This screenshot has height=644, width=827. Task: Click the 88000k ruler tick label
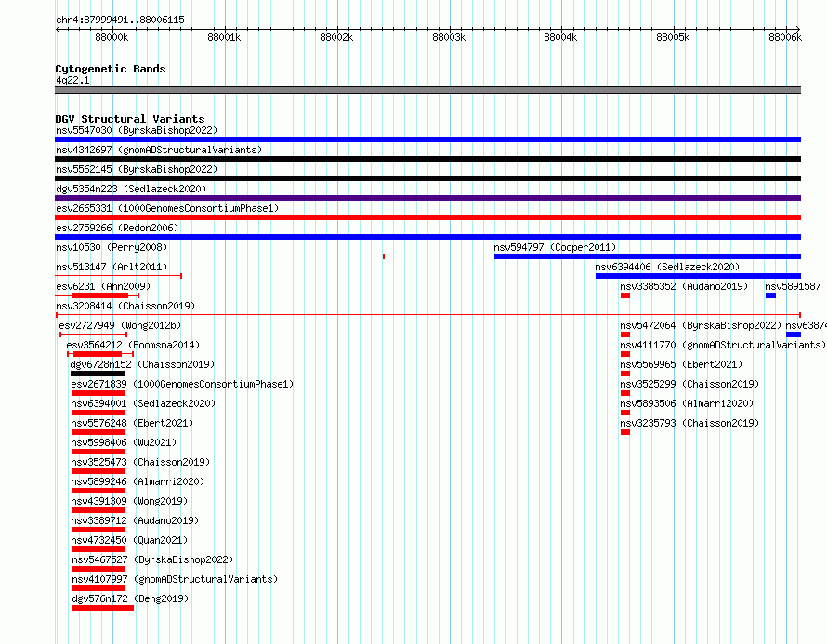coord(112,37)
